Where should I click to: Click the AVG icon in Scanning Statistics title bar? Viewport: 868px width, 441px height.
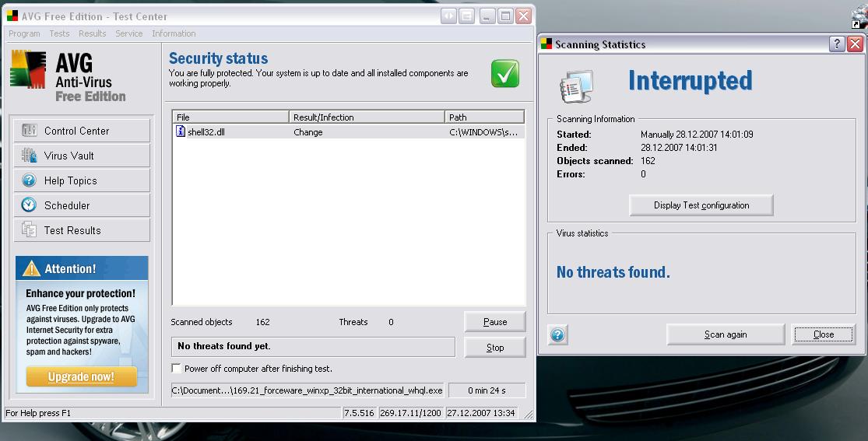tap(546, 44)
